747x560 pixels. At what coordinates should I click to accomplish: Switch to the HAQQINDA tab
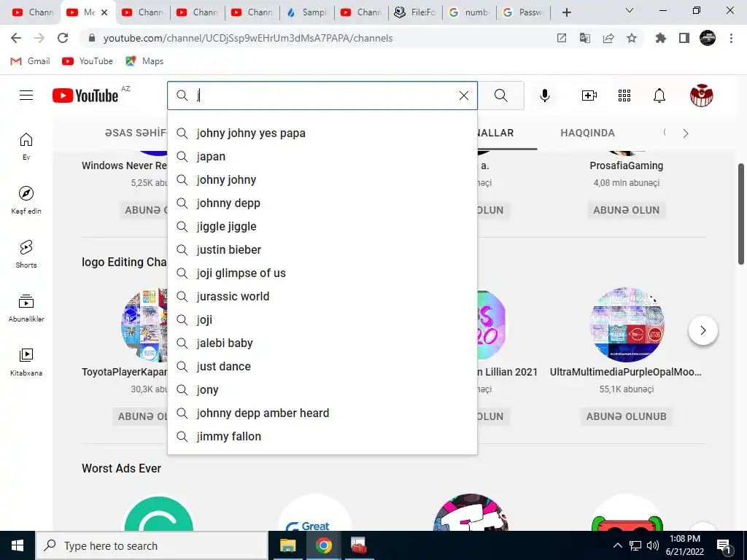(587, 133)
